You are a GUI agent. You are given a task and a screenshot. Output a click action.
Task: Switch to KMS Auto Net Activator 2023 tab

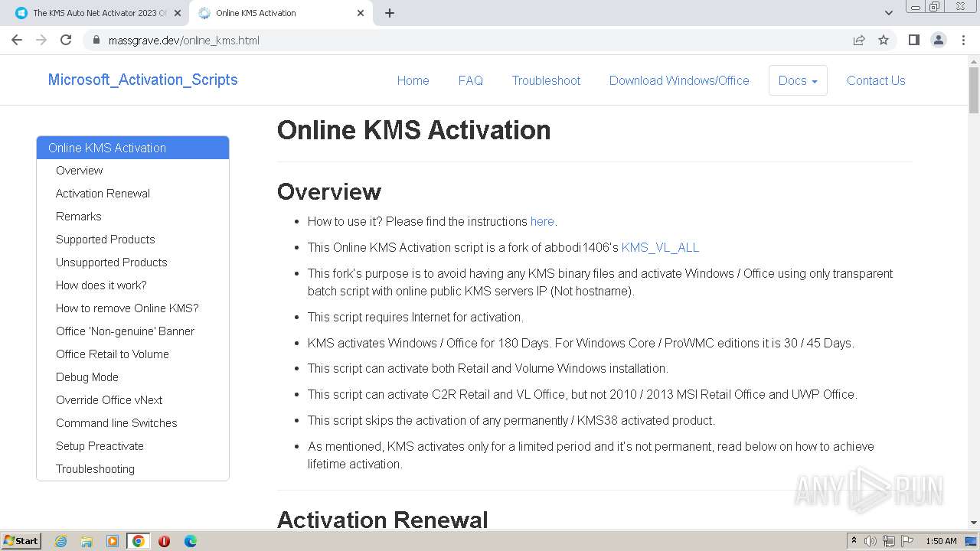(95, 13)
